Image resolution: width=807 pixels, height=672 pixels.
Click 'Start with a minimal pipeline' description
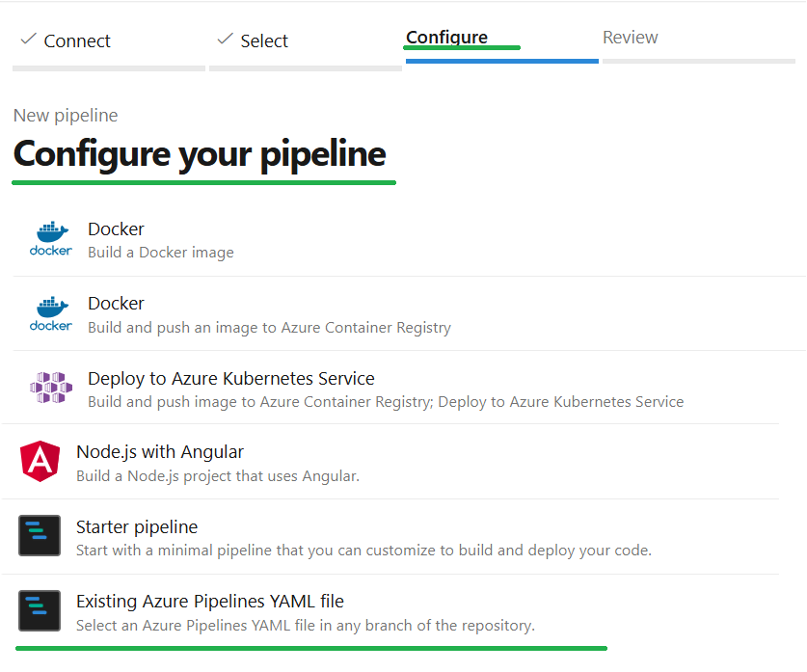click(363, 551)
